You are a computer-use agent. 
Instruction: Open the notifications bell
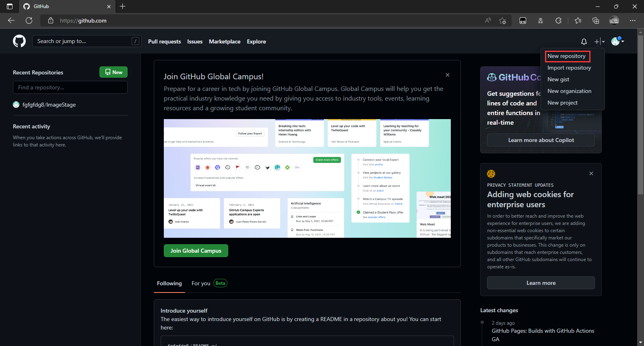[x=584, y=41]
